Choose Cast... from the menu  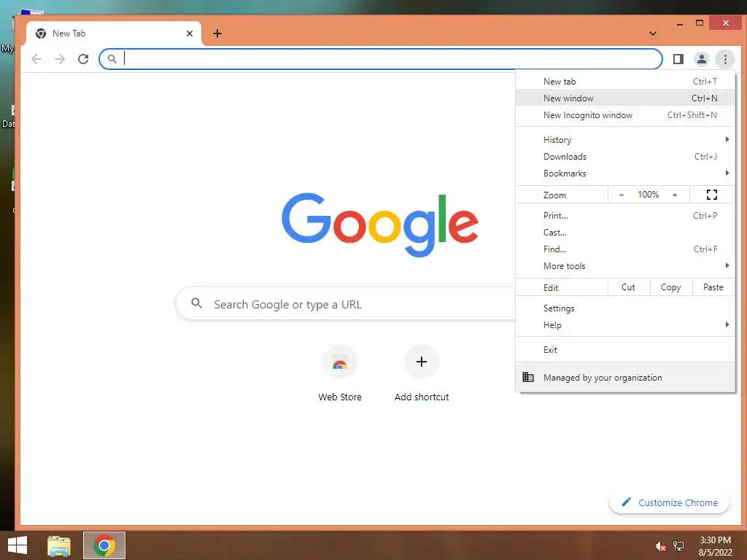click(x=625, y=233)
